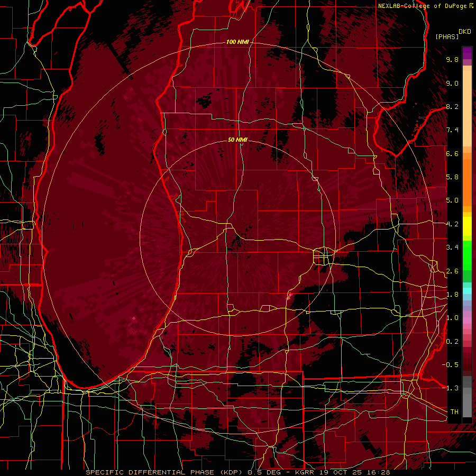The width and height of the screenshot is (476, 476).
Task: Click the 0.2 legend value
Action: (452, 342)
